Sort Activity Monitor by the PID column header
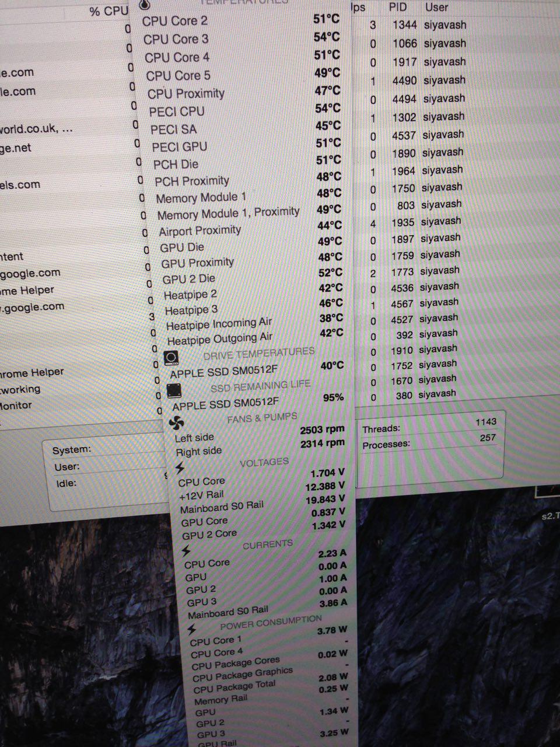 [398, 8]
